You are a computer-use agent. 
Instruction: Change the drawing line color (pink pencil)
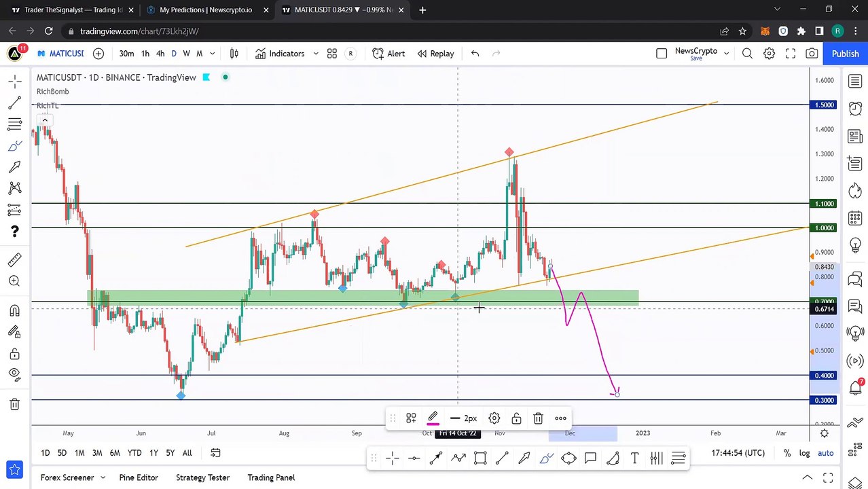click(433, 418)
